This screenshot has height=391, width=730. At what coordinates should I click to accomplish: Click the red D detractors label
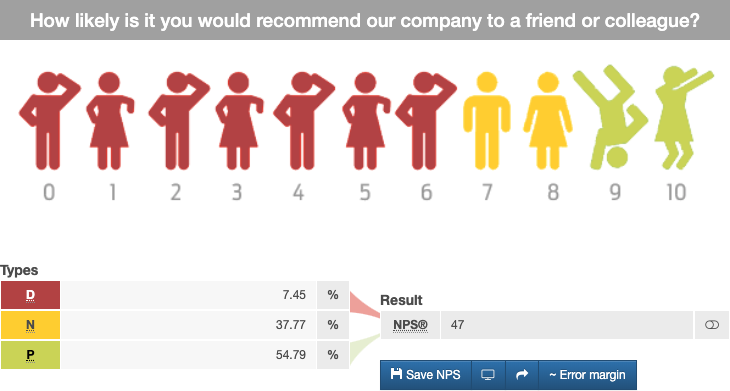(x=30, y=295)
